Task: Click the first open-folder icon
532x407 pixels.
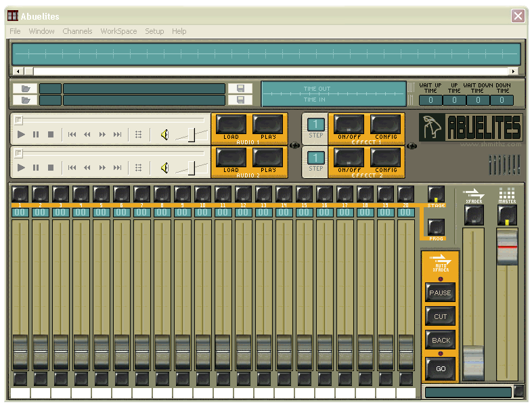Action: [x=26, y=89]
